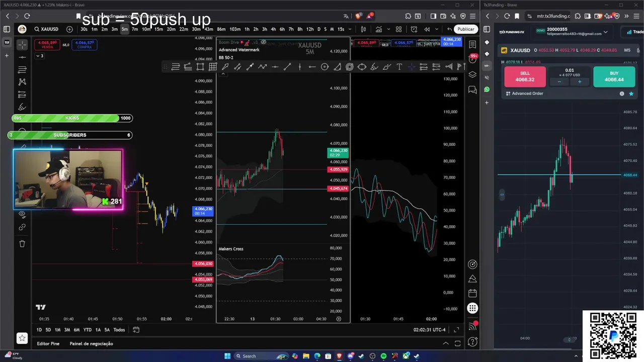Click the BUY 4066.44 button
This screenshot has height=362, width=644.
click(614, 76)
